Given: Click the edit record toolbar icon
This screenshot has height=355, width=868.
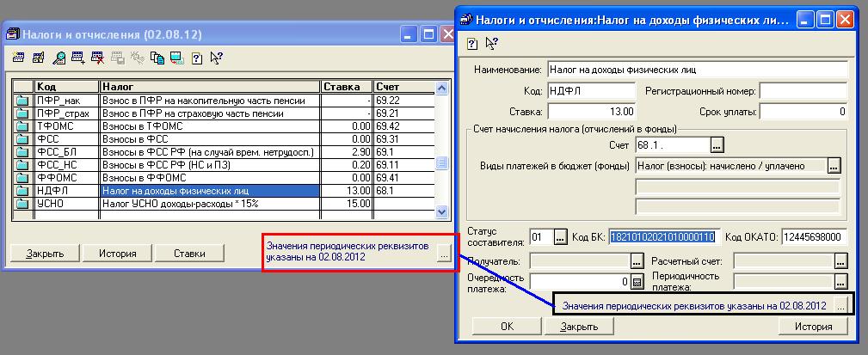Looking at the screenshot, I should click(39, 58).
